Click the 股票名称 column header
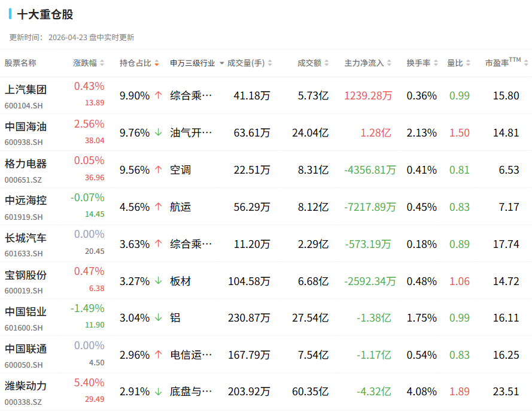Viewport: 532px width, 415px height. pos(20,63)
